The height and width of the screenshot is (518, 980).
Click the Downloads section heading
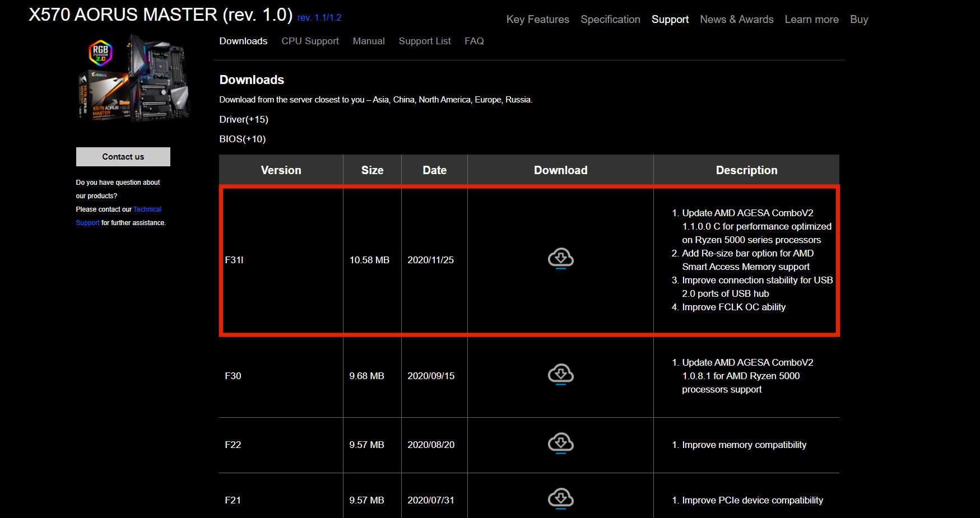(252, 80)
